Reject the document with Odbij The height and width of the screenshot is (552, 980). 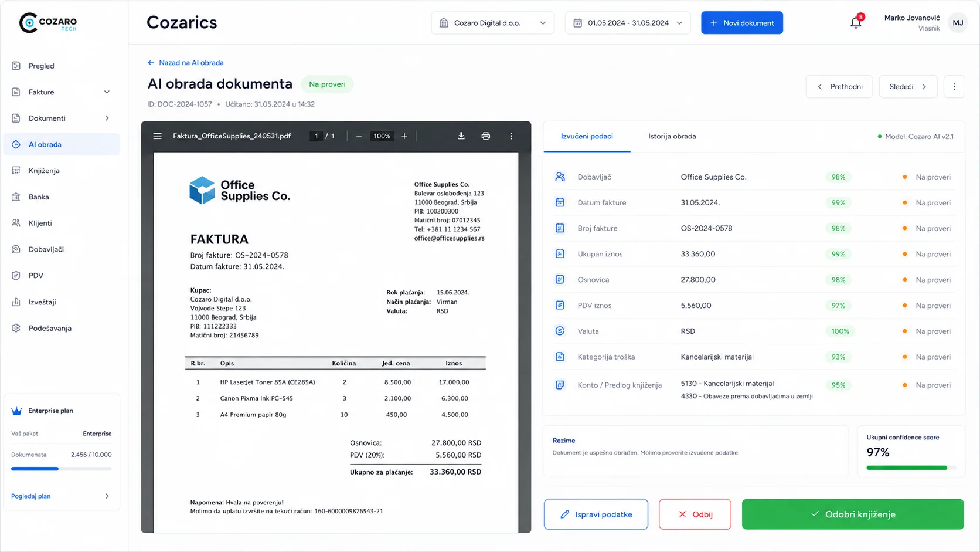[x=695, y=514]
